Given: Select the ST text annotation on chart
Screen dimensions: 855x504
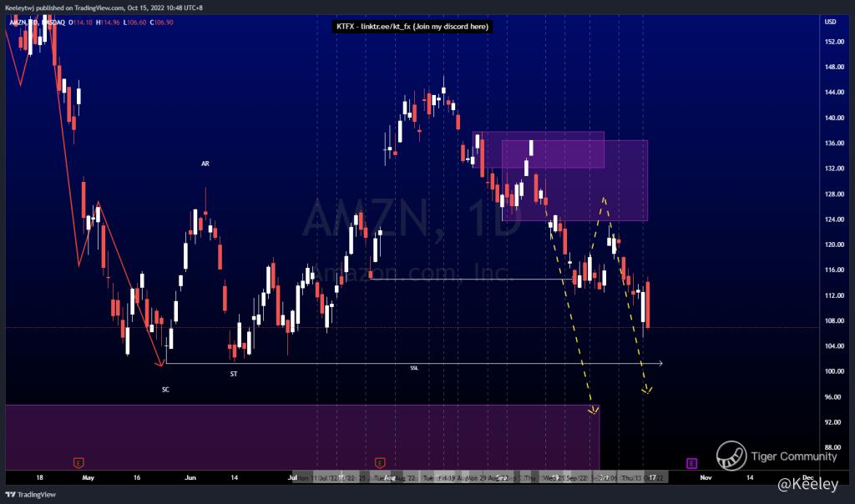Looking at the screenshot, I should click(234, 374).
